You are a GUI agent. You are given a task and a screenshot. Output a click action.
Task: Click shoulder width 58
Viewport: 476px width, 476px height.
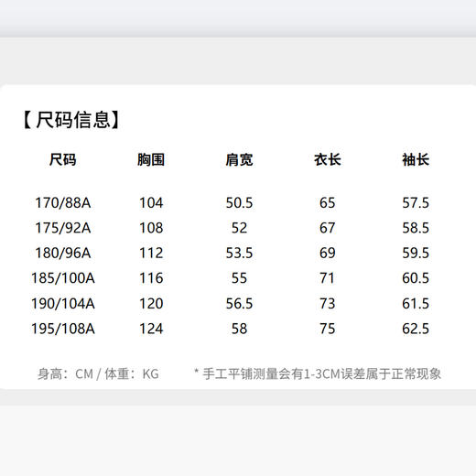[239, 329]
